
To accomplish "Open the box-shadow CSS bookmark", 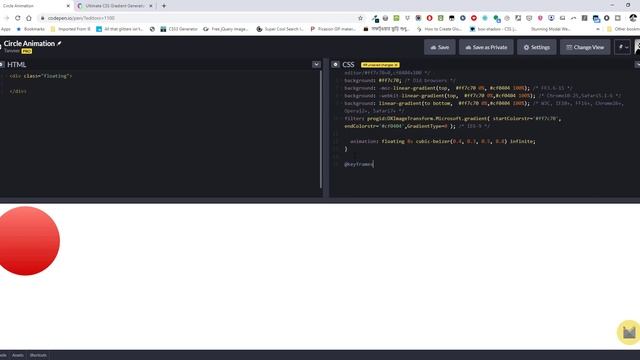I will pyautogui.click(x=493, y=29).
